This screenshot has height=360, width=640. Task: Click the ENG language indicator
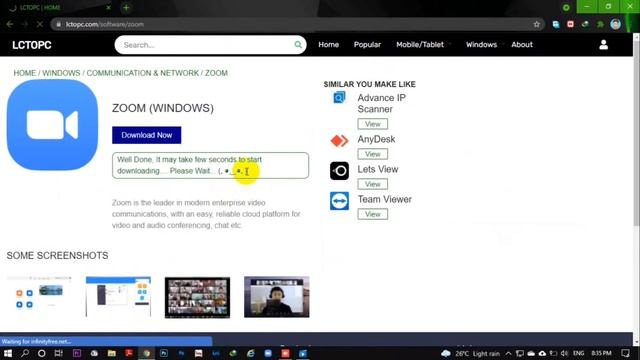578,353
